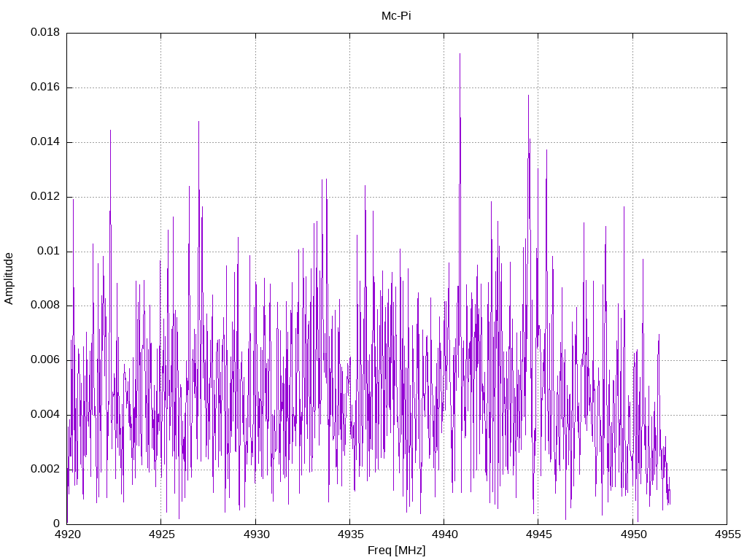Click the 4945 x-axis tick label
The image size is (747, 560).
click(x=539, y=534)
